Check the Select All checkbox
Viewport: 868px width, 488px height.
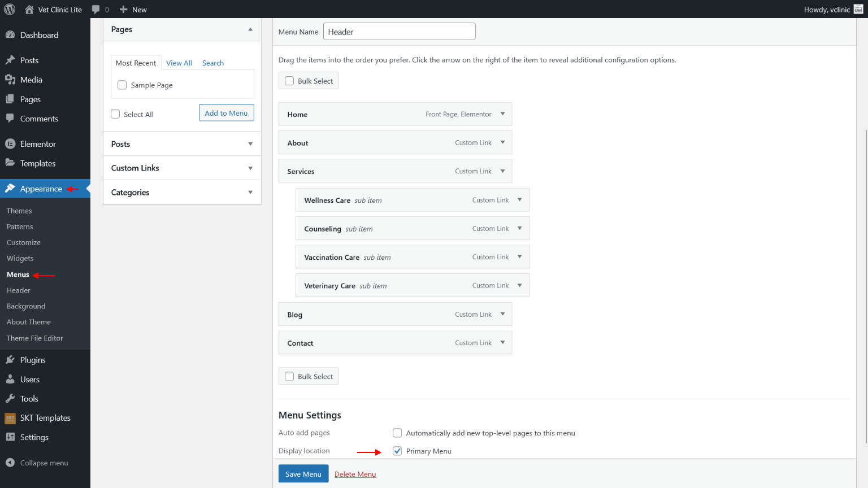coord(115,114)
